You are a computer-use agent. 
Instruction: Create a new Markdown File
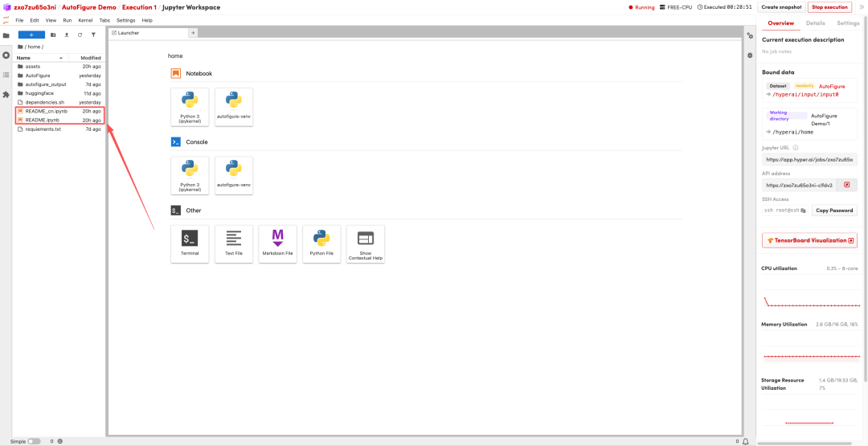277,244
